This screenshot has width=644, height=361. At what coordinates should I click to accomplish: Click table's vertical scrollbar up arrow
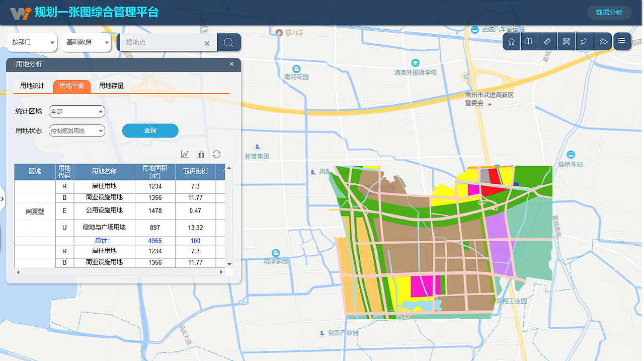229,168
